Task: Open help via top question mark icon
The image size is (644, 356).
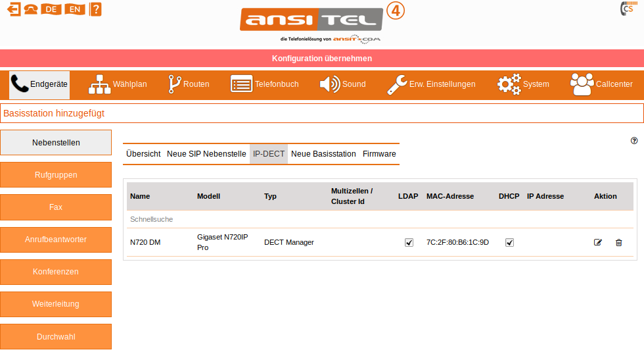Action: click(95, 9)
